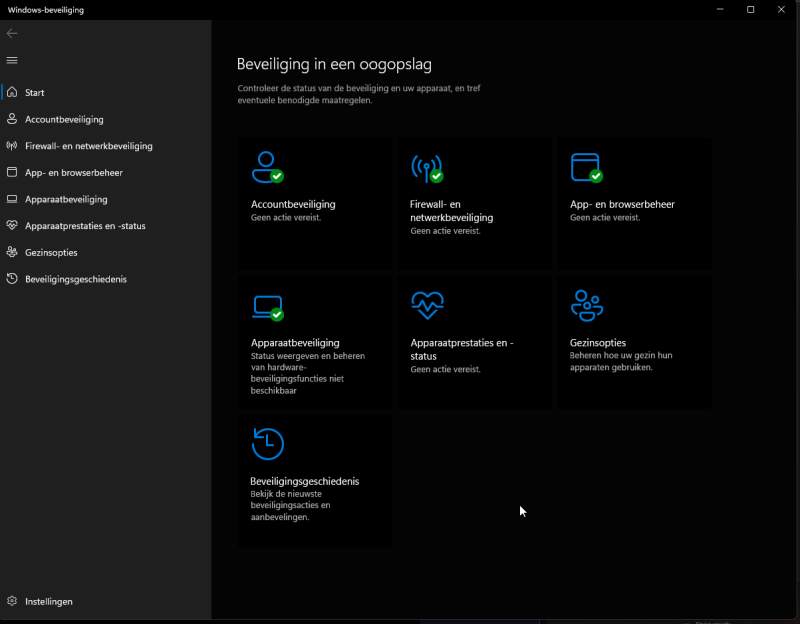
Task: Click the Firewall- en netwerkbeveiliging antenna icon
Action: tap(427, 167)
